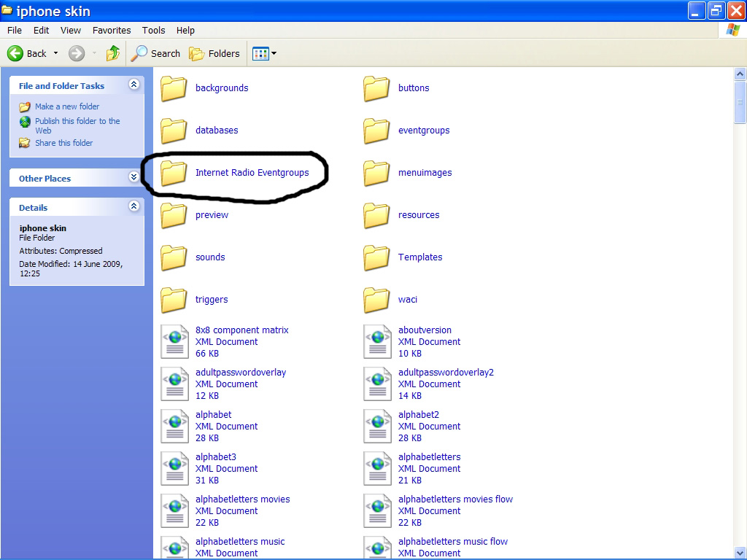Open the Views dropdown arrow
Image resolution: width=747 pixels, height=560 pixels.
(x=274, y=54)
